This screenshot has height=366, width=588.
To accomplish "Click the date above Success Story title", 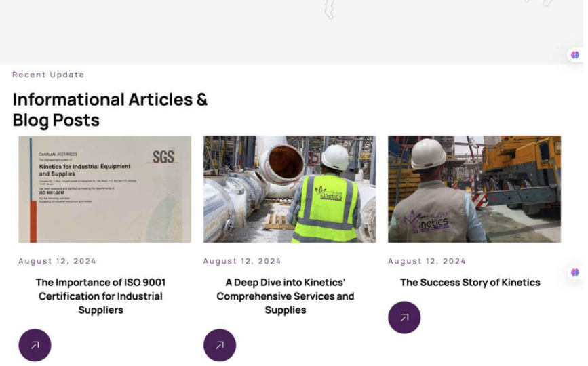I will pyautogui.click(x=427, y=261).
